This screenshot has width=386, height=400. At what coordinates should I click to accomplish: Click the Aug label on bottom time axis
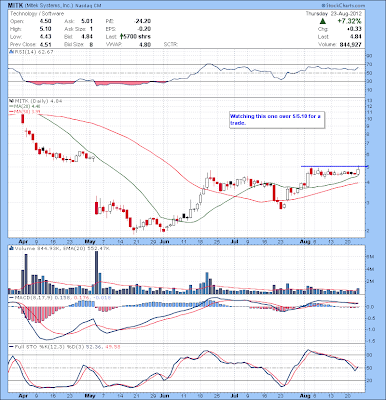coord(306,396)
